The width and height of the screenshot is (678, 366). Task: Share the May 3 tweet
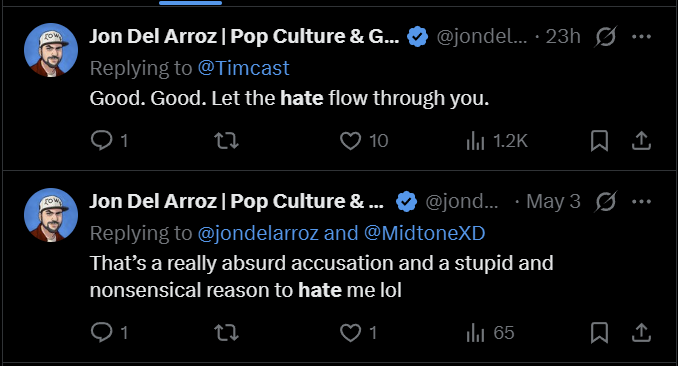pyautogui.click(x=641, y=333)
